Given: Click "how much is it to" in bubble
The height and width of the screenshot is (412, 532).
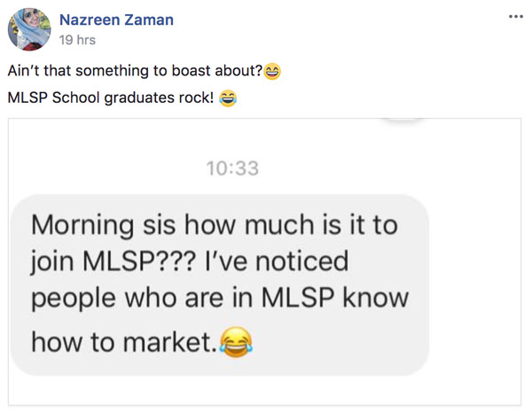Looking at the screenshot, I should [291, 225].
